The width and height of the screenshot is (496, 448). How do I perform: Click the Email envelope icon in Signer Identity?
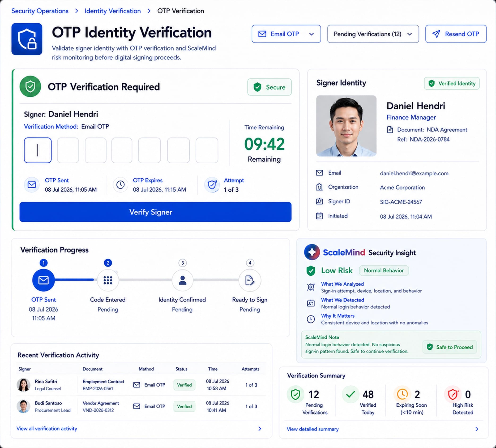(319, 173)
